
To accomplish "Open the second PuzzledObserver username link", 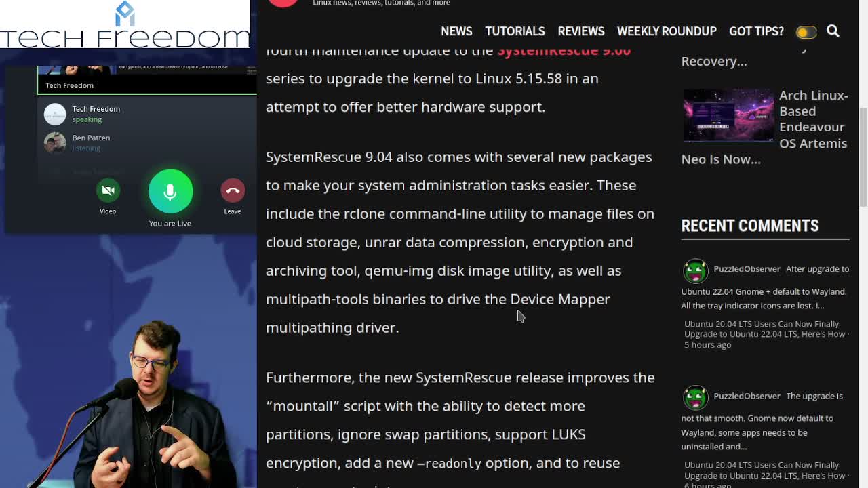I will (x=747, y=396).
